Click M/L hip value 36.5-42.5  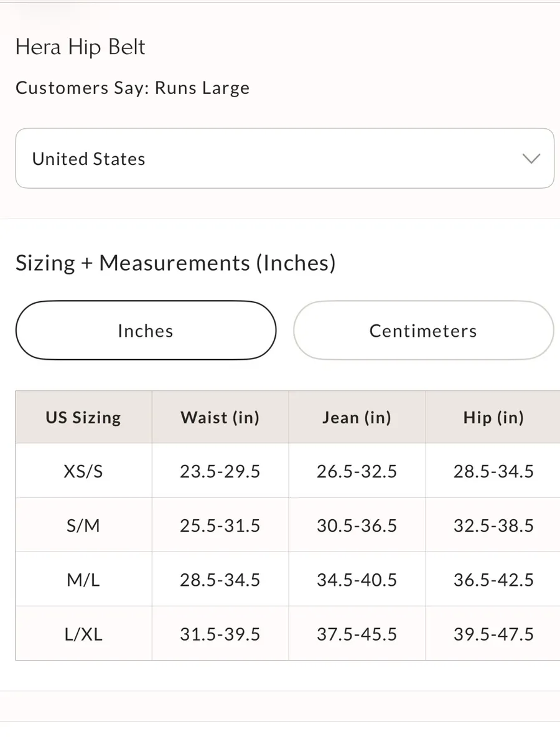click(493, 580)
